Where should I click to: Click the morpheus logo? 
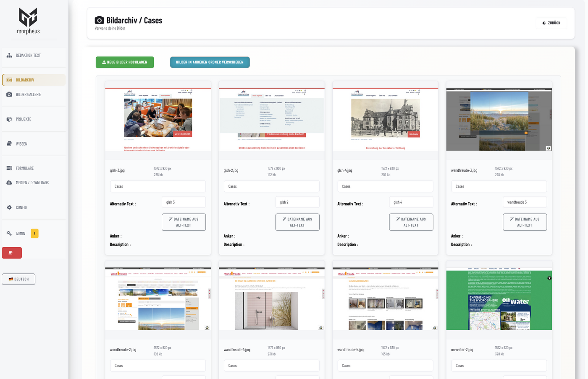click(28, 21)
